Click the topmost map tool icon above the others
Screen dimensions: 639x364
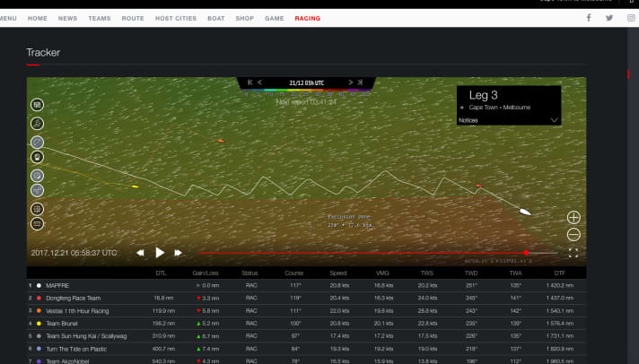37,105
